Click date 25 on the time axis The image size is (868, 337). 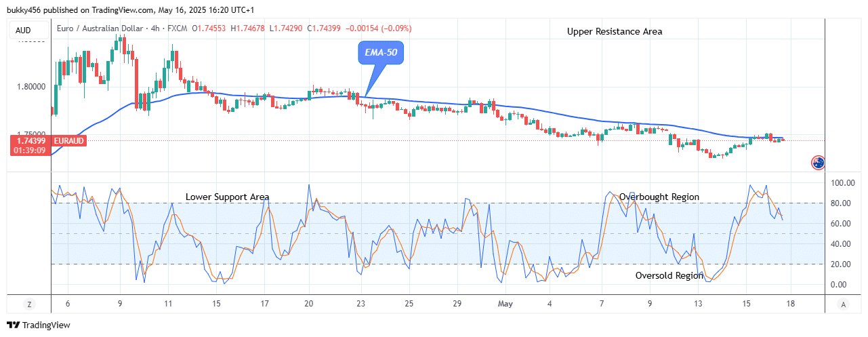pyautogui.click(x=409, y=304)
